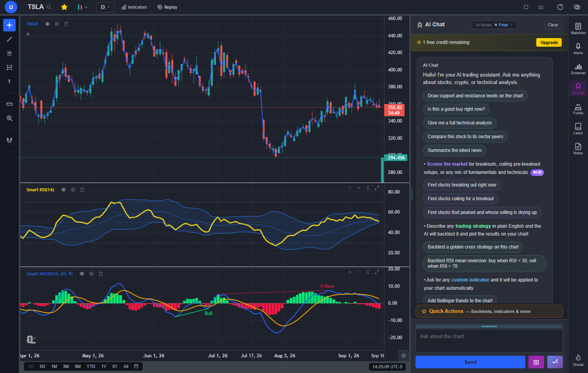
Task: Click the refresh icon in top bar
Action: [560, 7]
